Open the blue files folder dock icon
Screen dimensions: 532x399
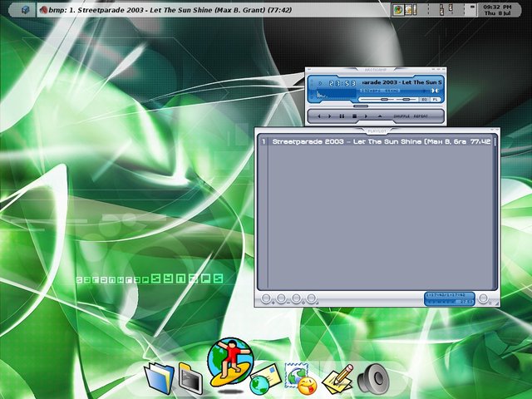click(159, 378)
